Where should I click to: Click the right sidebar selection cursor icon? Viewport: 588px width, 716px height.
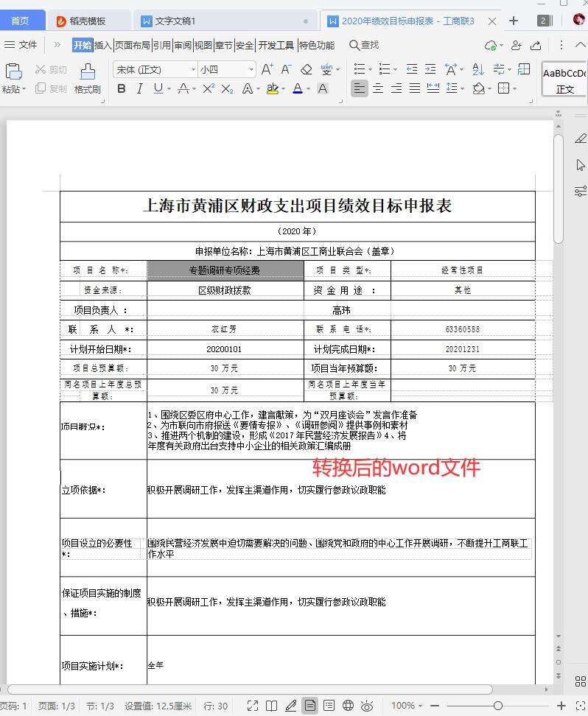pyautogui.click(x=580, y=165)
